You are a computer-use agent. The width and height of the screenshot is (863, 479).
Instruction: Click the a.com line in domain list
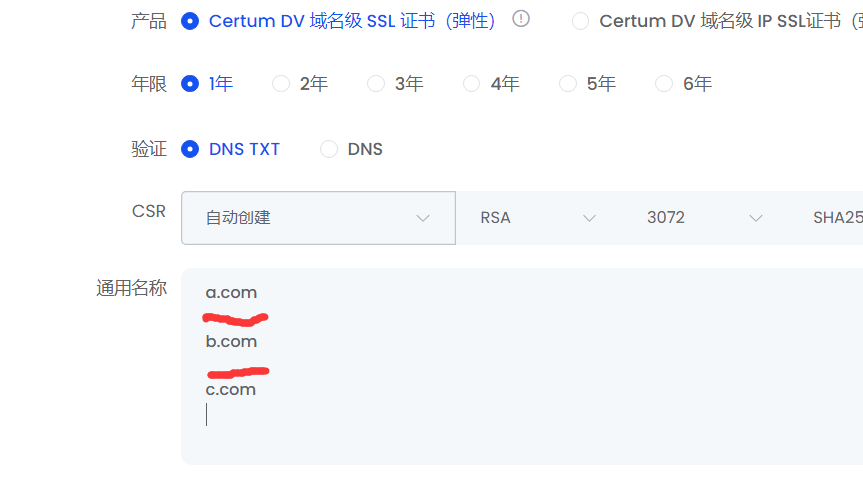[231, 293]
